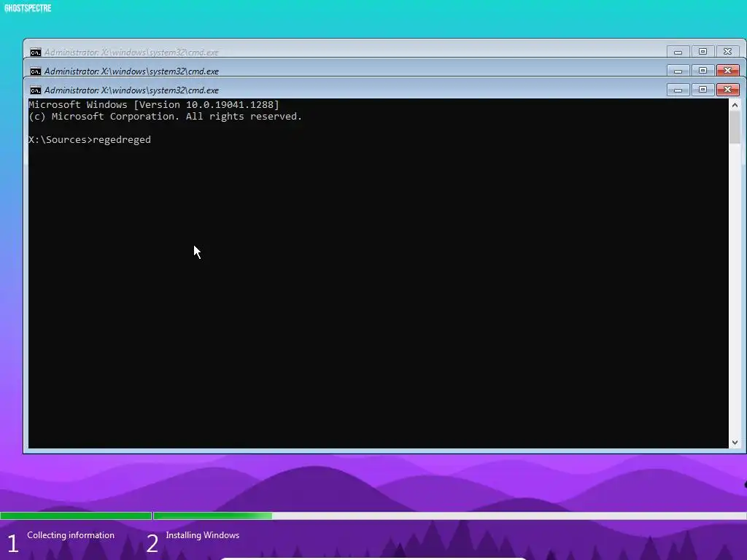Click the cmd icon of the rearmost command window
This screenshot has height=560, width=747.
click(x=35, y=52)
